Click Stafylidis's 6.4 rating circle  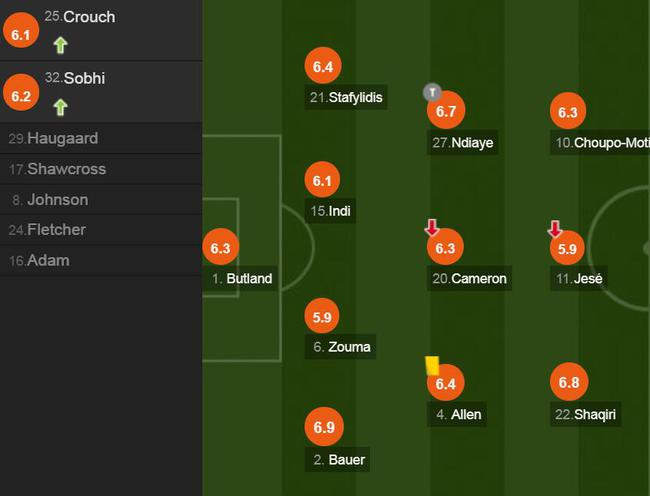(322, 67)
